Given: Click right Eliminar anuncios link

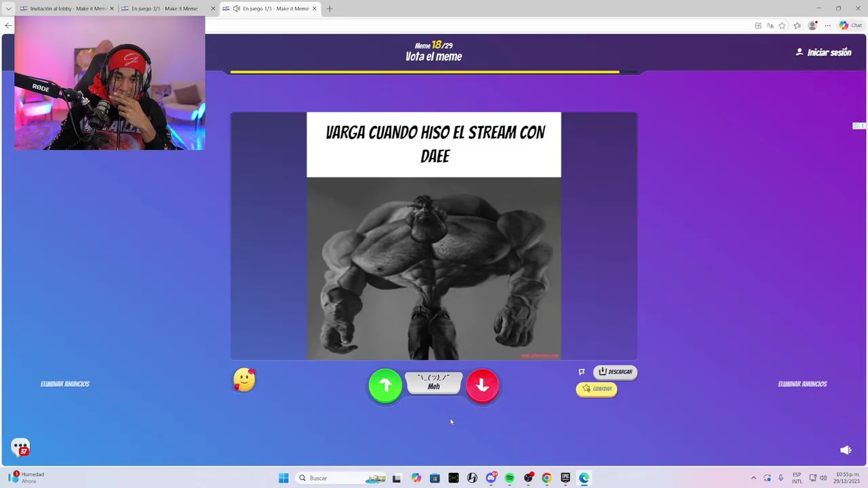Looking at the screenshot, I should pyautogui.click(x=802, y=384).
